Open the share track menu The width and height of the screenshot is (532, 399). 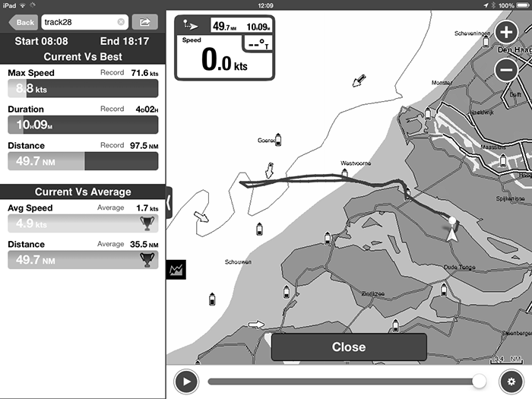[x=145, y=22]
